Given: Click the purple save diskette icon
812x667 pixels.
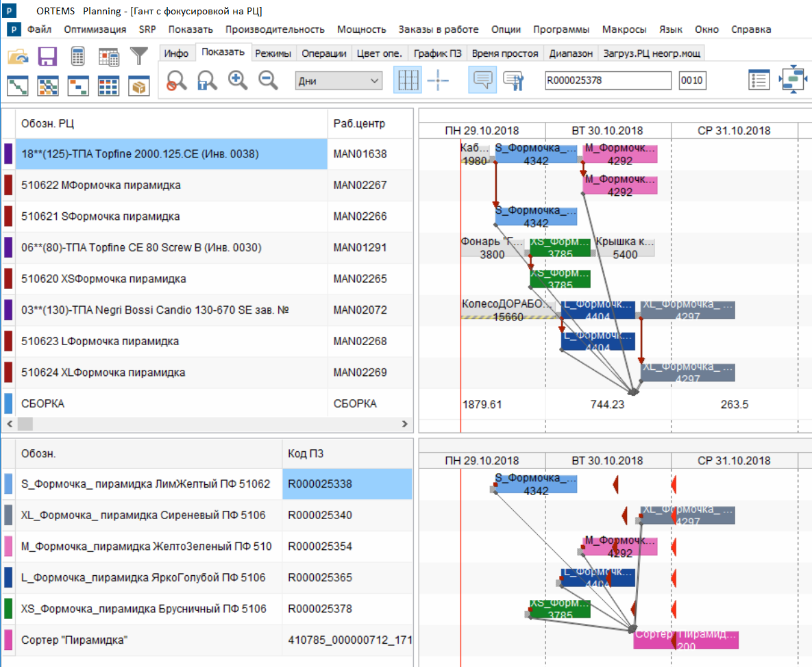Looking at the screenshot, I should 47,56.
